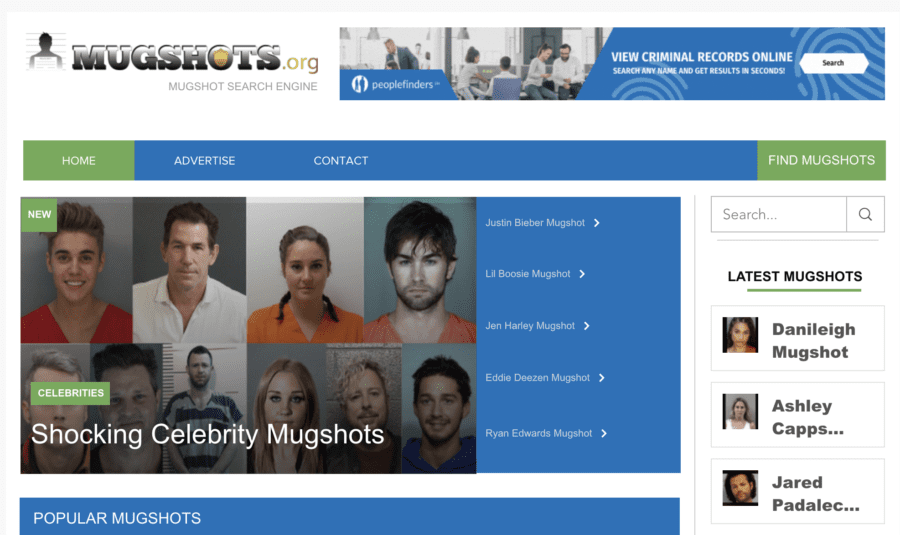Image resolution: width=900 pixels, height=535 pixels.
Task: Click the chevron next to Justin Bieber Mugshot
Action: click(597, 223)
